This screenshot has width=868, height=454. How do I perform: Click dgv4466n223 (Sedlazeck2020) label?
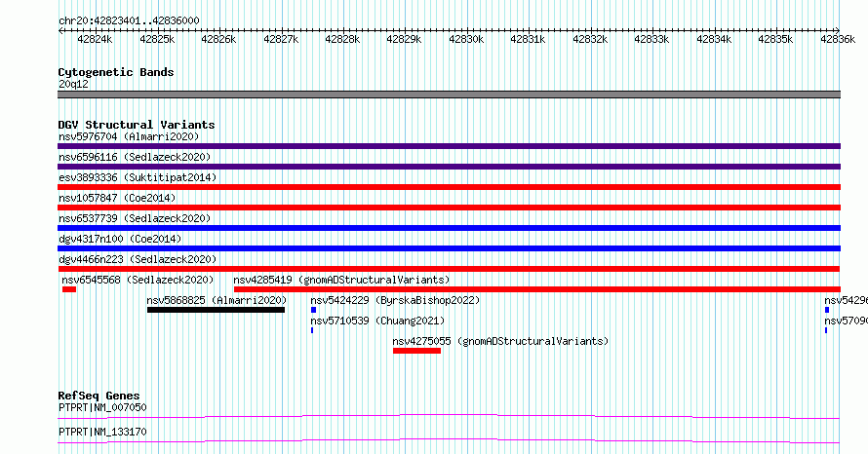pos(138,259)
